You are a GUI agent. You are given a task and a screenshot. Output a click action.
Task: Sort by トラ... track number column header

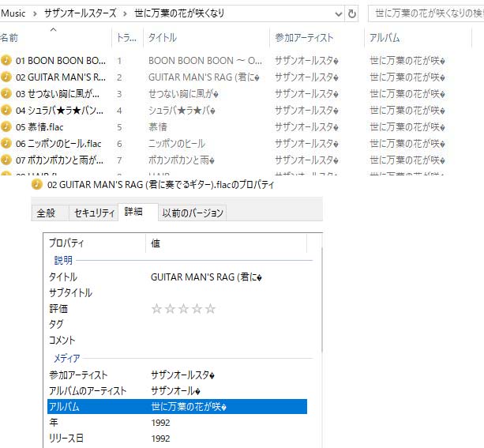tap(127, 38)
